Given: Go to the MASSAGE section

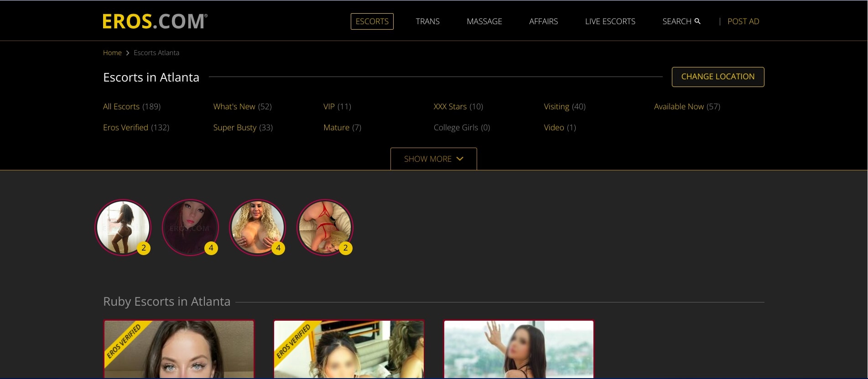Looking at the screenshot, I should coord(484,21).
